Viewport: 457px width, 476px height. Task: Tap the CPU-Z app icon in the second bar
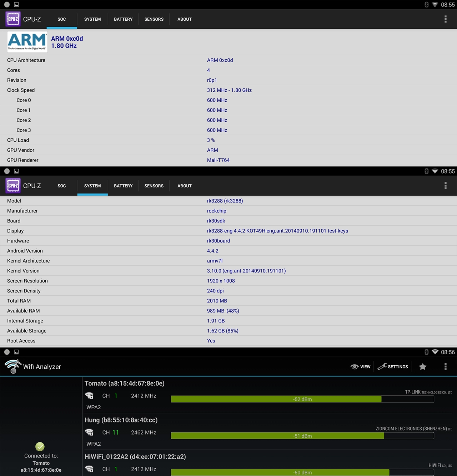[x=13, y=186]
